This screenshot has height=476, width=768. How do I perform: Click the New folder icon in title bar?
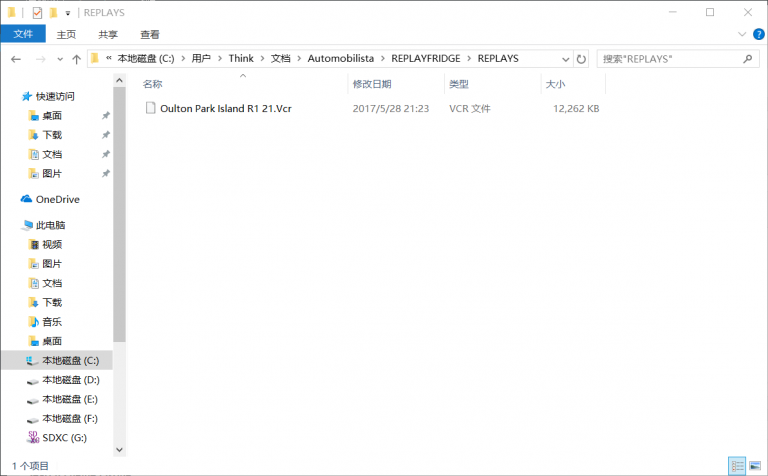click(x=53, y=13)
